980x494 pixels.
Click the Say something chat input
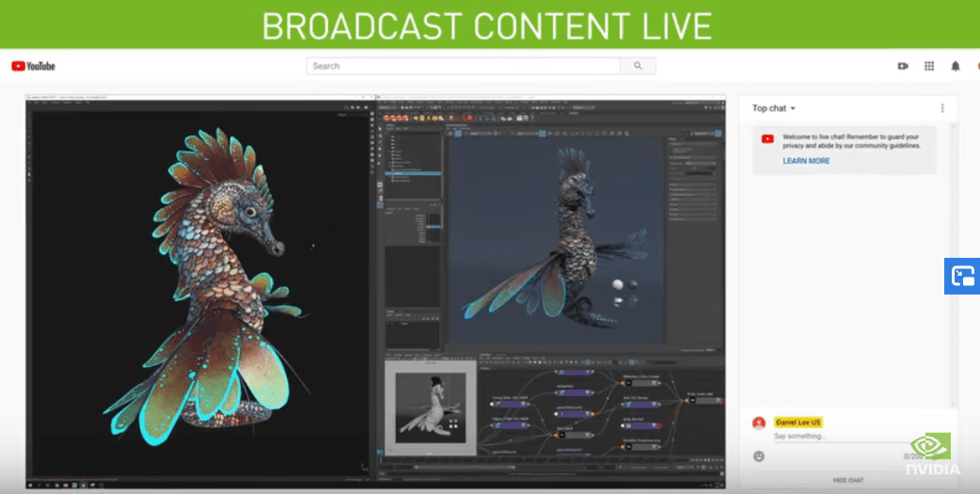[828, 437]
